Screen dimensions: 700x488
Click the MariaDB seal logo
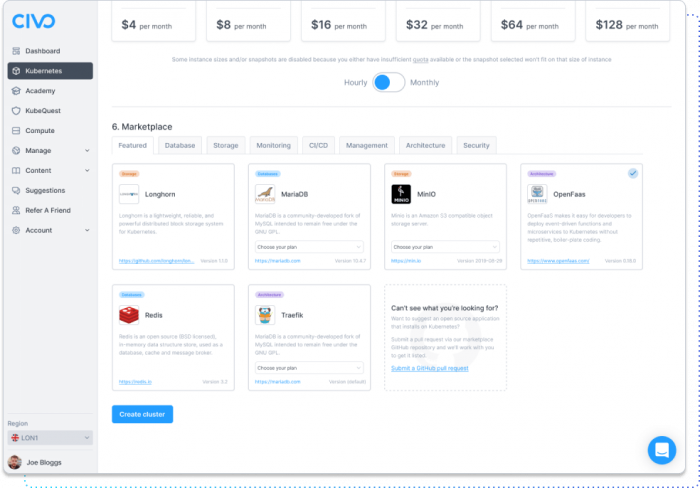tap(265, 194)
